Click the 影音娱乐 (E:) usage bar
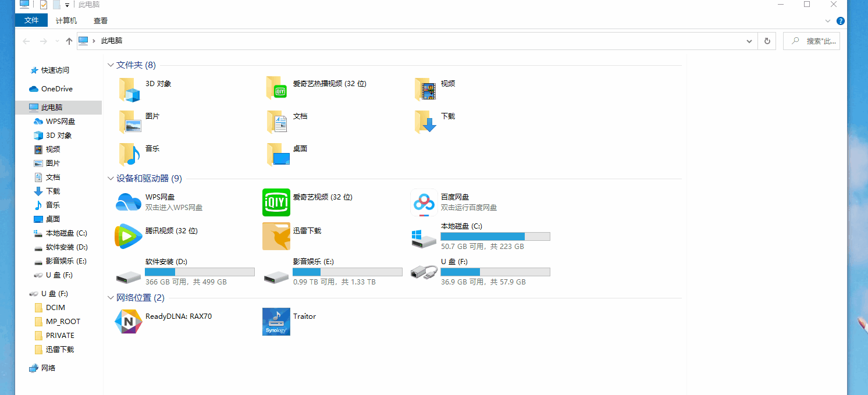The height and width of the screenshot is (395, 868). [347, 272]
